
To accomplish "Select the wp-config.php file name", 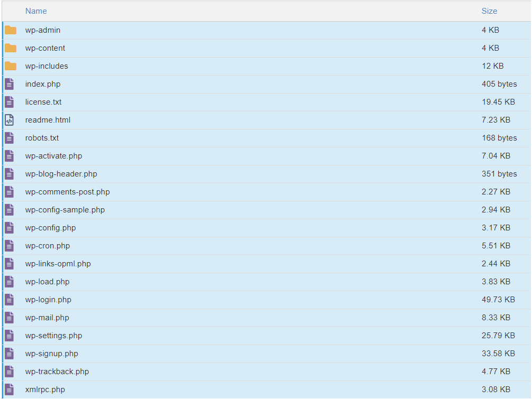I will click(x=51, y=228).
